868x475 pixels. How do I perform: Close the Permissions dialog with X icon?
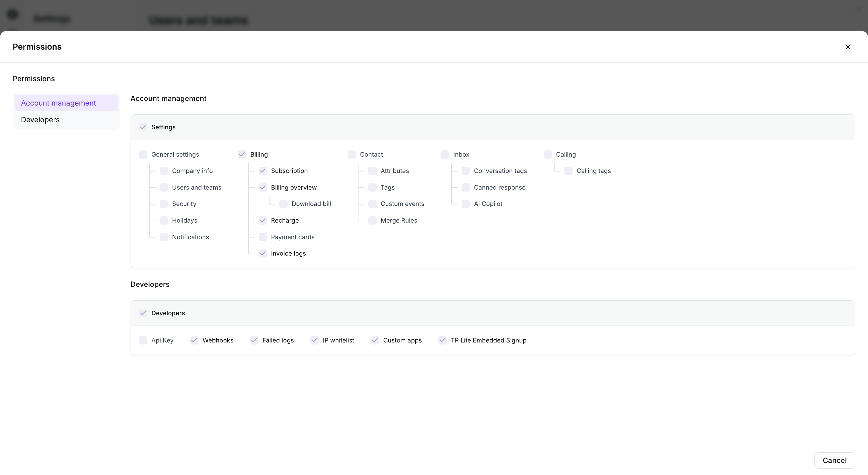point(848,47)
